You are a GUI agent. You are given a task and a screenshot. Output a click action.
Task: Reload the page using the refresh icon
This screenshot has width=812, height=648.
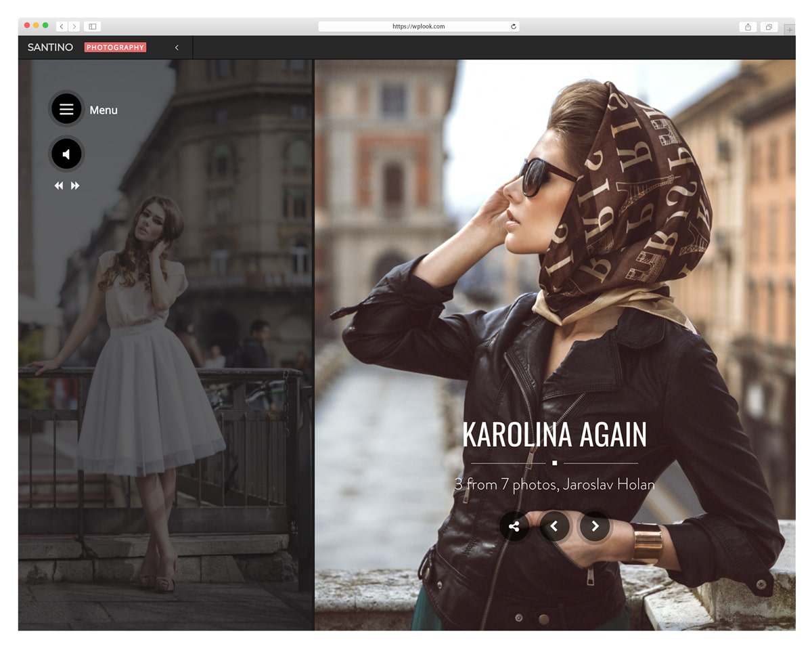click(514, 26)
